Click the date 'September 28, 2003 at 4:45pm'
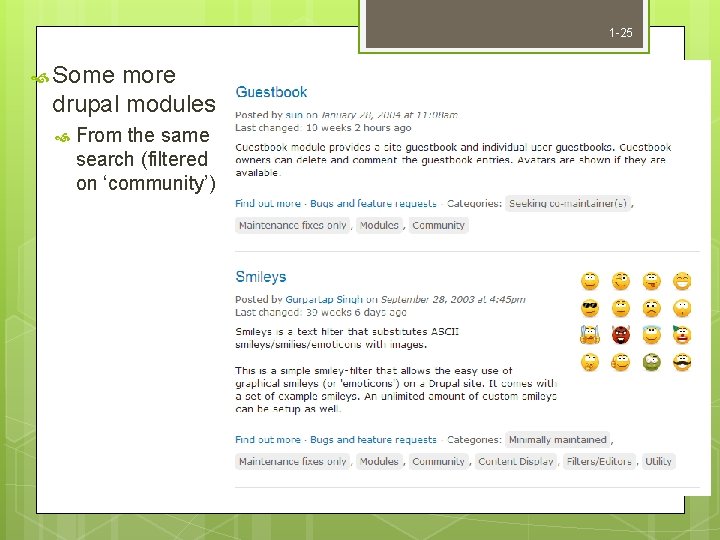Viewport: 720px width, 540px height. click(x=453, y=299)
